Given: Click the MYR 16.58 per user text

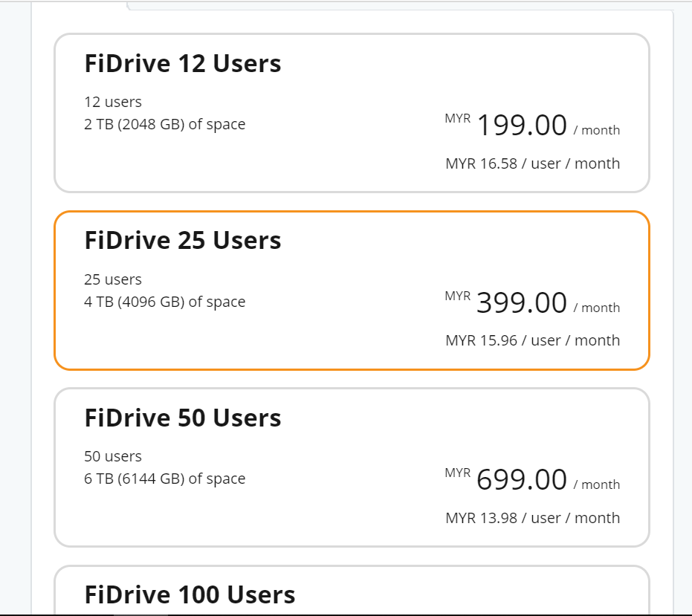Looking at the screenshot, I should pos(533,163).
